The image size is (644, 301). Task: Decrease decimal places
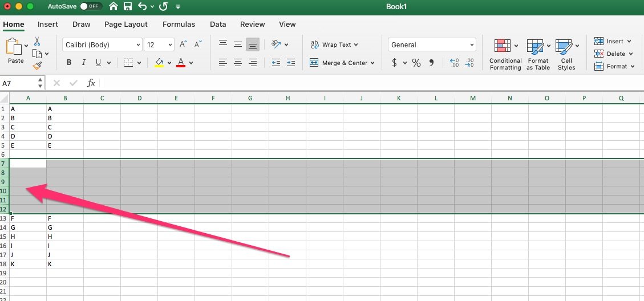(469, 63)
